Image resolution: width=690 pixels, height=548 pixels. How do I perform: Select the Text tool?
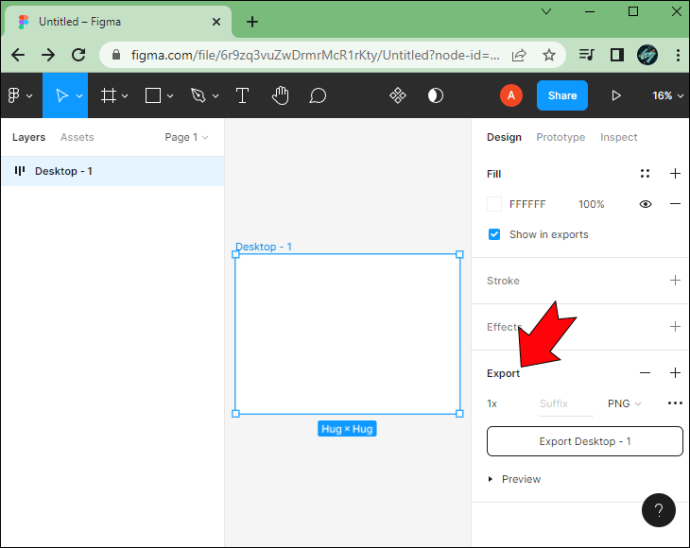pos(242,96)
